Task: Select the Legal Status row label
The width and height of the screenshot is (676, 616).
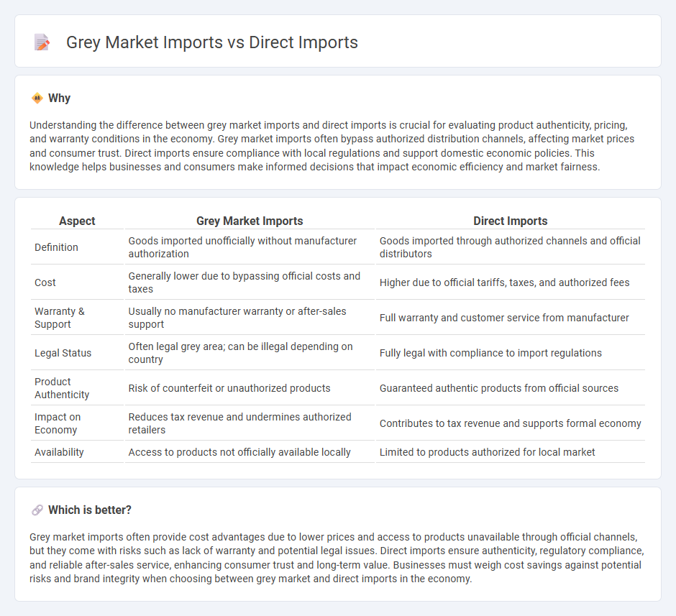Action: [63, 353]
